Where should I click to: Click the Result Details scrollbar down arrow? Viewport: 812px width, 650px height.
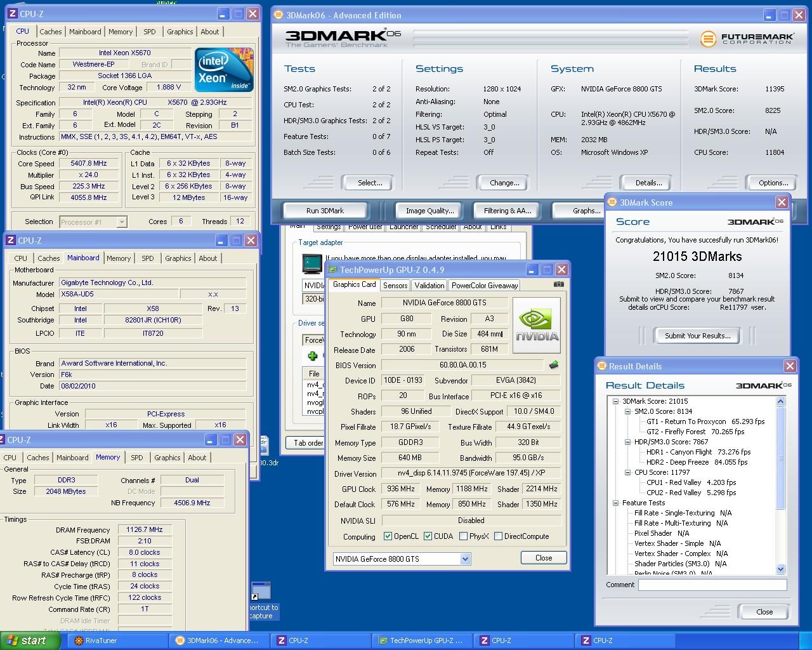pyautogui.click(x=780, y=569)
